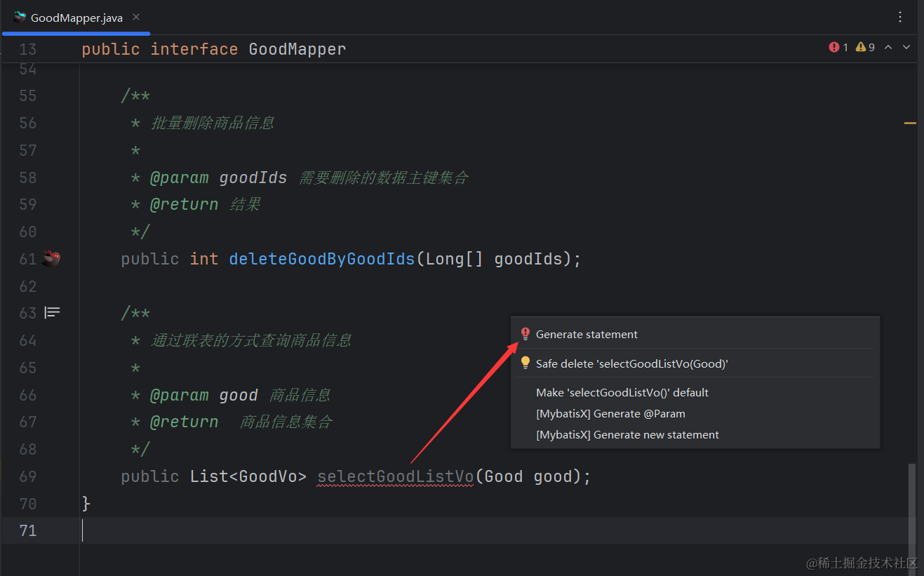The height and width of the screenshot is (576, 924).
Task: Jump to previous problem with up chevron
Action: click(x=888, y=47)
